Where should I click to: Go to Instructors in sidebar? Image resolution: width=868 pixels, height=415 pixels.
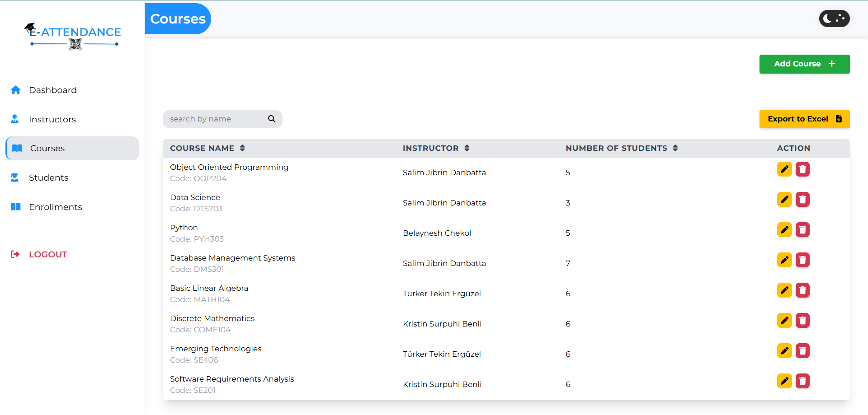[52, 119]
